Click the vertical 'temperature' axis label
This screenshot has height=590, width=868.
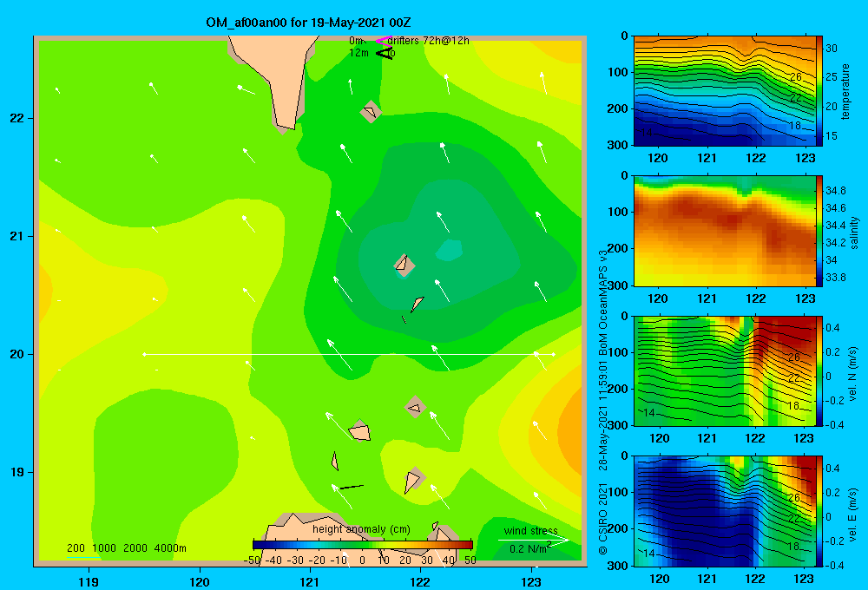[845, 91]
